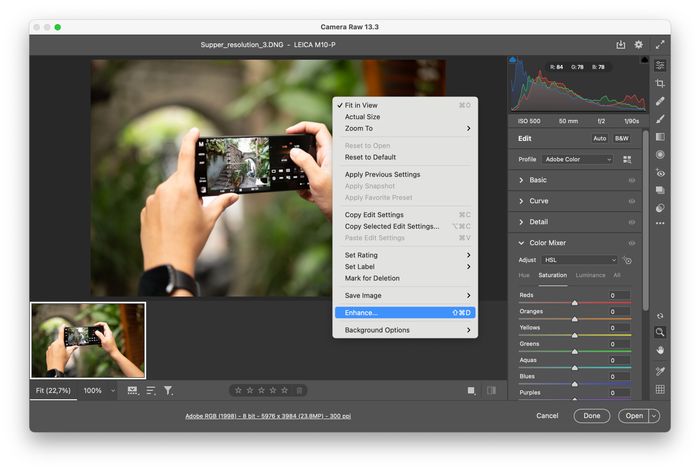Switch to the Hue tab
Image resolution: width=700 pixels, height=471 pixels.
(x=524, y=275)
